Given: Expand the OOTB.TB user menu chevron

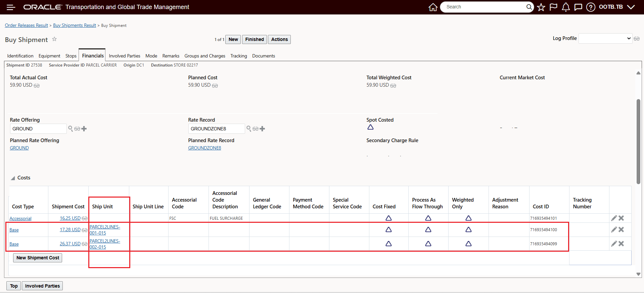Looking at the screenshot, I should (x=631, y=7).
